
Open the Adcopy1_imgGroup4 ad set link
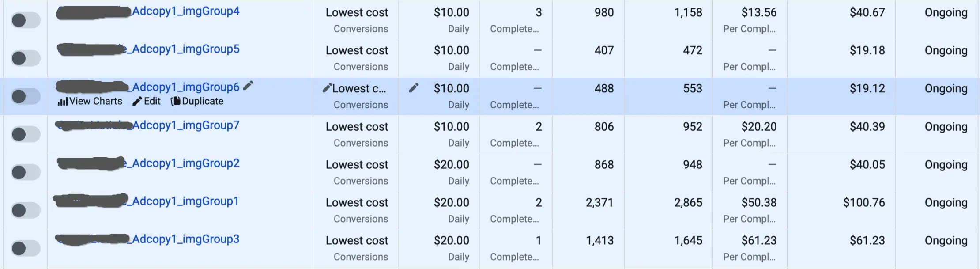(x=185, y=11)
